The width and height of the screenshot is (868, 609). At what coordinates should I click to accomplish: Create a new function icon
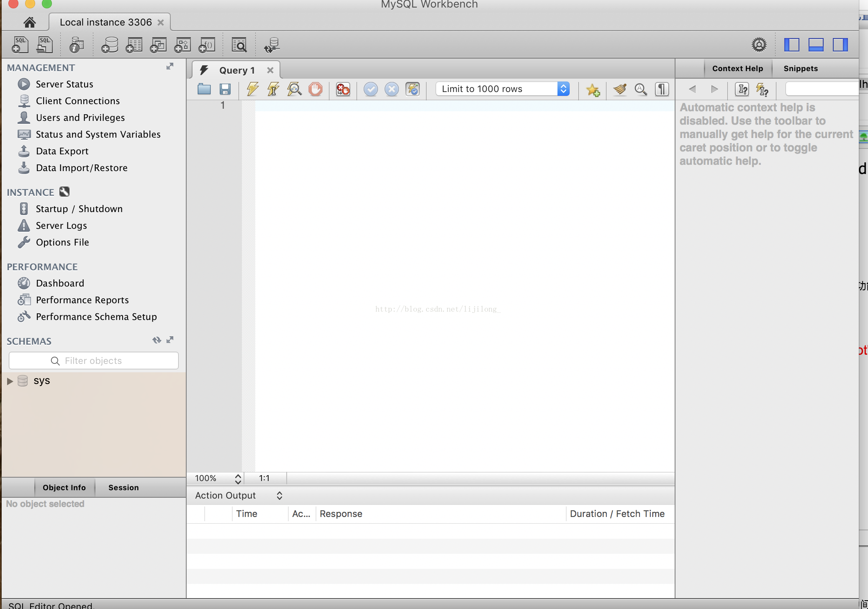pyautogui.click(x=207, y=45)
